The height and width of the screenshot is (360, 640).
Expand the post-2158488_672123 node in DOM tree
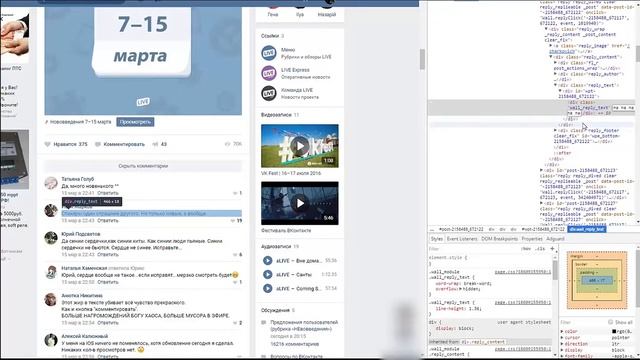pos(542,170)
